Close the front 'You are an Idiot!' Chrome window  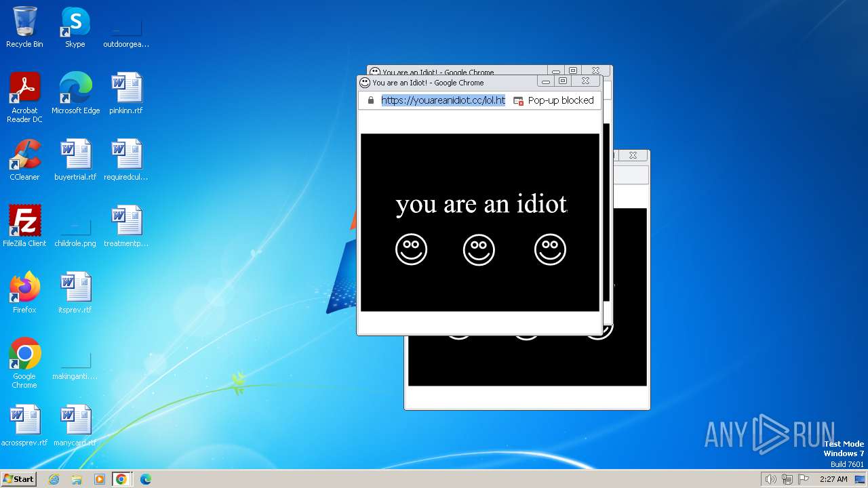586,81
